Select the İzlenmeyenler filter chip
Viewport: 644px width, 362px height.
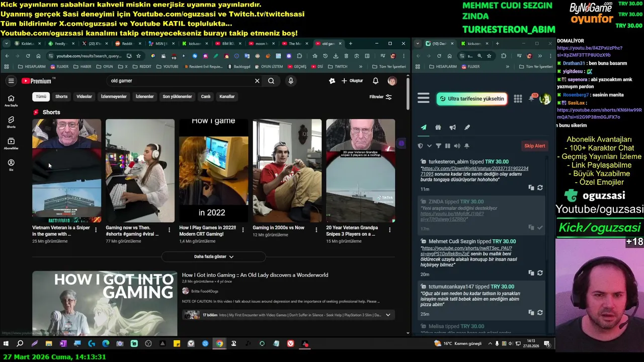click(x=114, y=97)
